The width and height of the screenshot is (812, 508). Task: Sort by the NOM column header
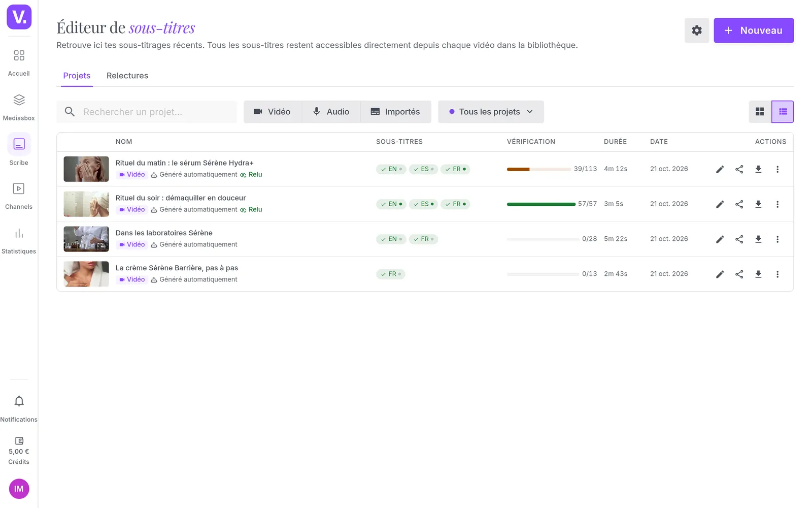click(x=124, y=142)
